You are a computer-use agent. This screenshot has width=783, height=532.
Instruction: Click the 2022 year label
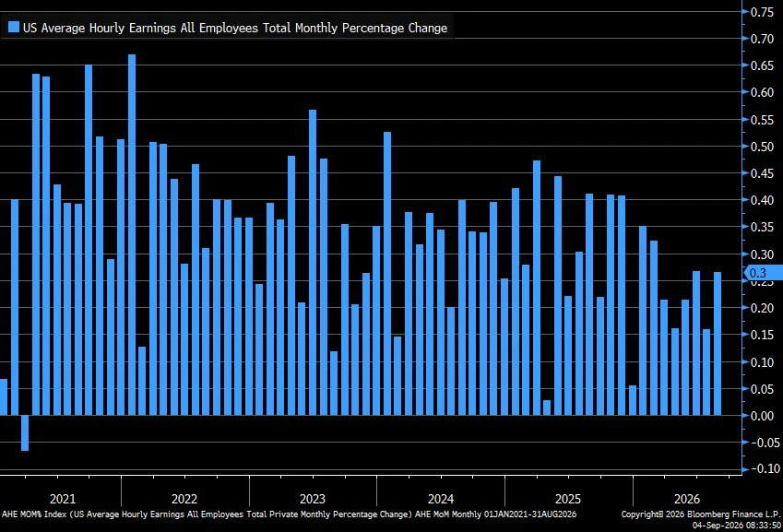coord(184,499)
